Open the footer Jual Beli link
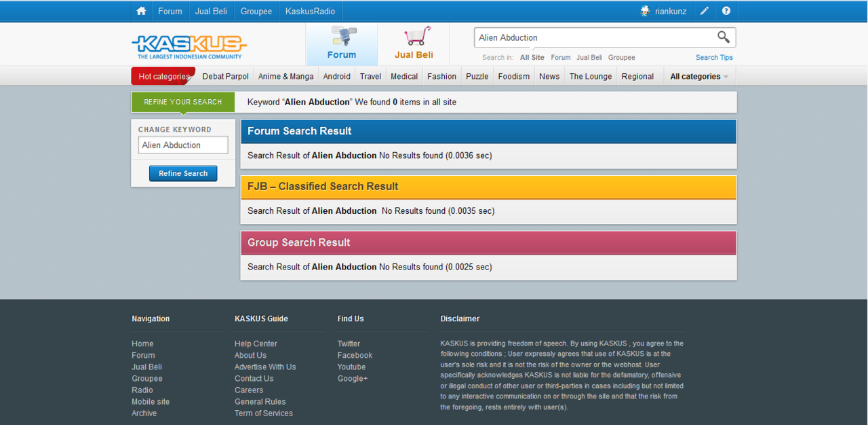The width and height of the screenshot is (868, 425). [x=146, y=367]
